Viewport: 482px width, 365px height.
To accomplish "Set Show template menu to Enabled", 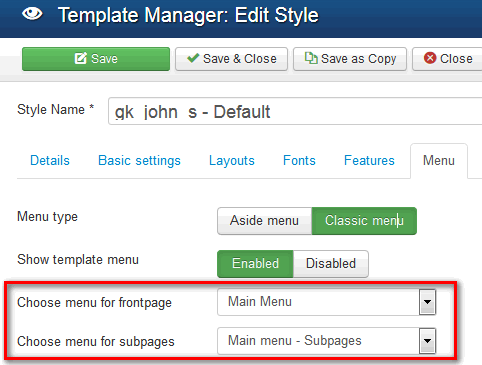I will (x=255, y=264).
